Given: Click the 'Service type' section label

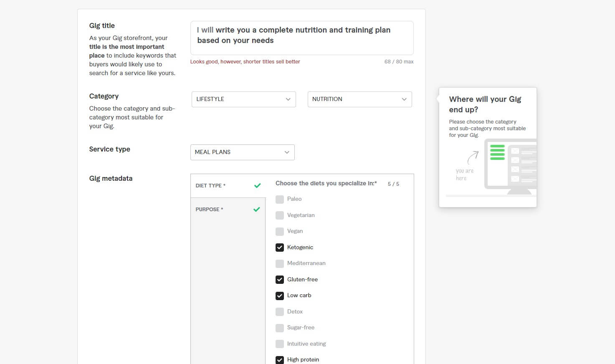Looking at the screenshot, I should (x=110, y=149).
